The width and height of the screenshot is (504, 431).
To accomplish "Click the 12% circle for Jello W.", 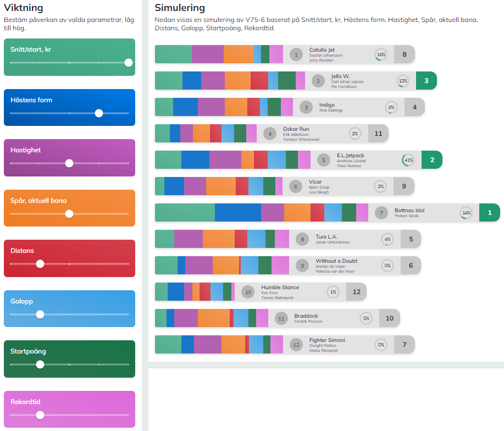I will pos(403,81).
